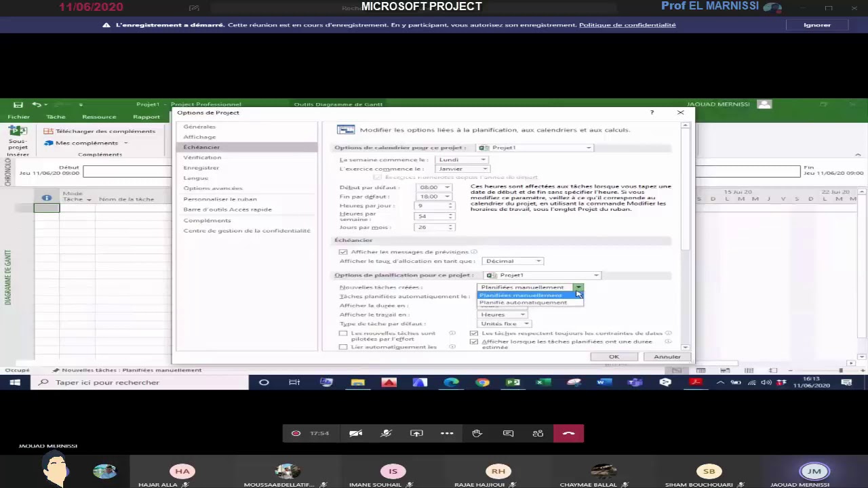Image resolution: width=868 pixels, height=488 pixels.
Task: Show the participants list
Action: 538,433
